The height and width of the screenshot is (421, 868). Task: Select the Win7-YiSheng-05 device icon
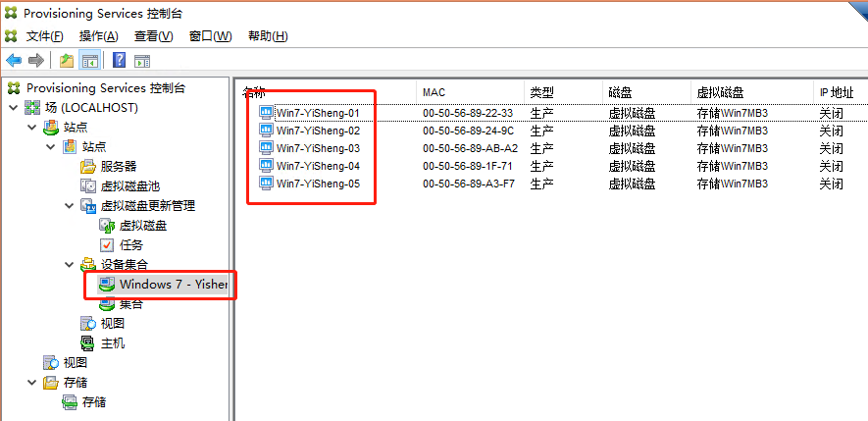click(x=266, y=183)
